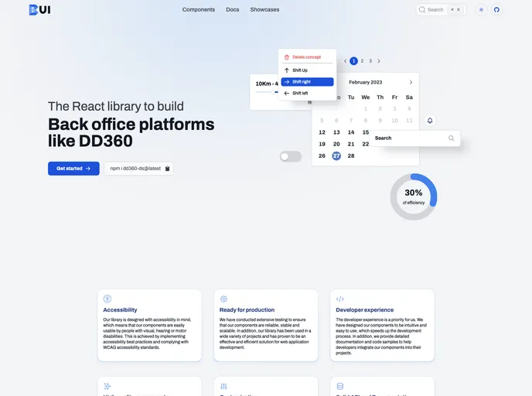Click the notification bell icon
This screenshot has width=532, height=396.
pyautogui.click(x=430, y=121)
